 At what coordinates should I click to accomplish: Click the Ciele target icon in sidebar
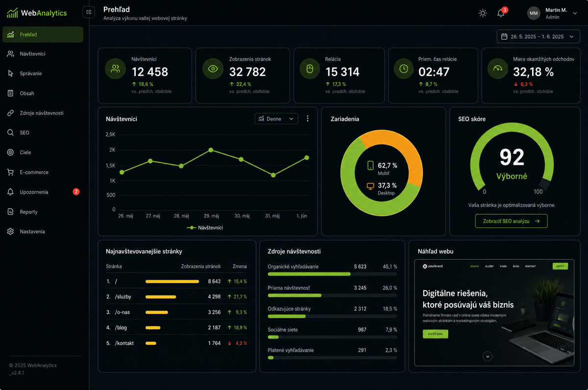(11, 152)
